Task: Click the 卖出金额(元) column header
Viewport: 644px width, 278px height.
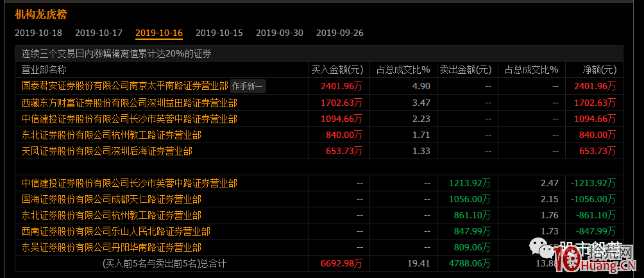Action: click(x=465, y=69)
